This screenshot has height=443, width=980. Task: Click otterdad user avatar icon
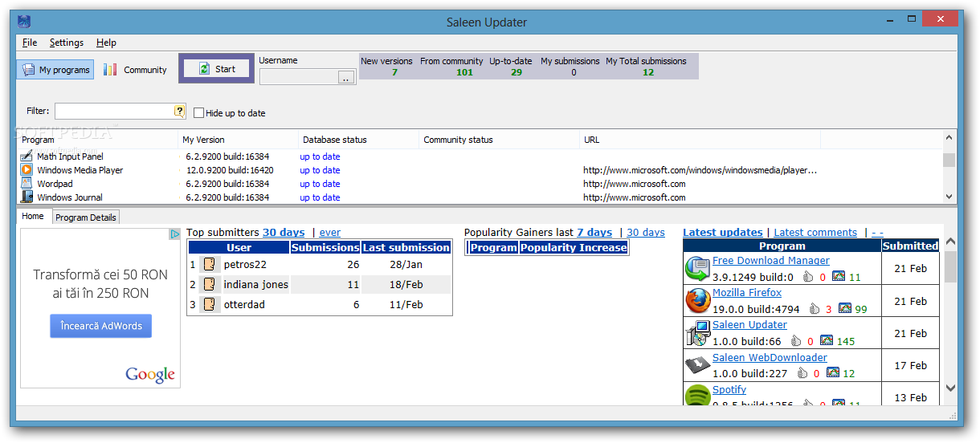(x=210, y=304)
